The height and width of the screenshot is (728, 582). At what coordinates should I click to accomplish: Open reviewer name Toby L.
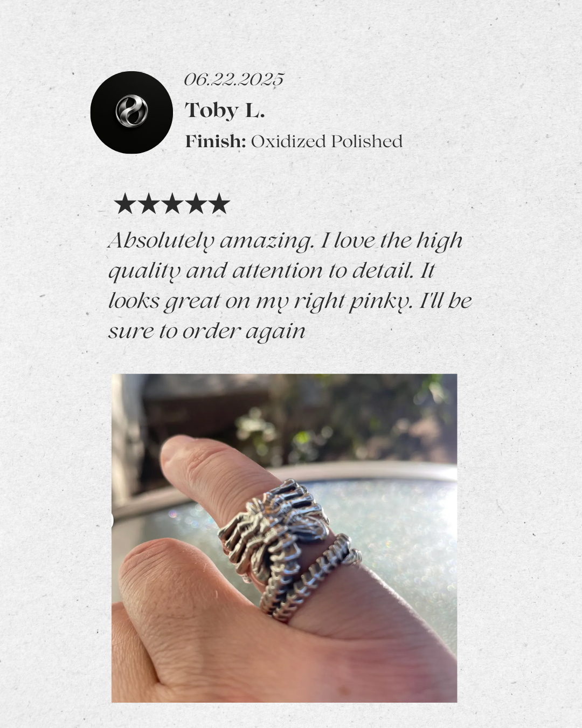point(225,110)
